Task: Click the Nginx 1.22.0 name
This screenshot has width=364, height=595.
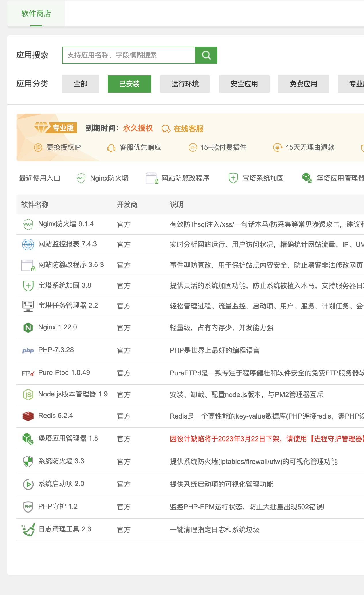Action: [x=58, y=327]
